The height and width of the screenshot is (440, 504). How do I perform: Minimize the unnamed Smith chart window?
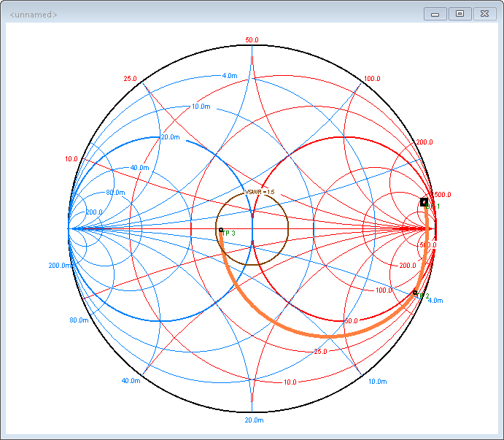pos(435,14)
